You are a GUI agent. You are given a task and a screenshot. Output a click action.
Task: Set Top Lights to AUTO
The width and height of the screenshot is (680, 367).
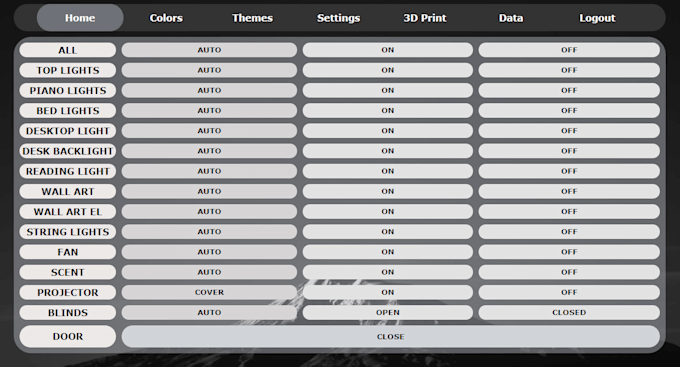209,70
